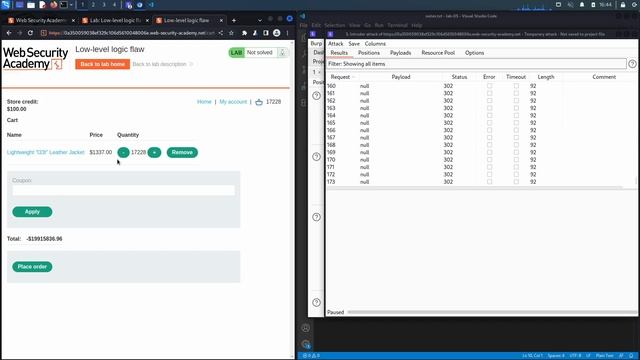Toggle the Error checkbox for request 165
Screen dimensions: 640x360
pos(489,123)
